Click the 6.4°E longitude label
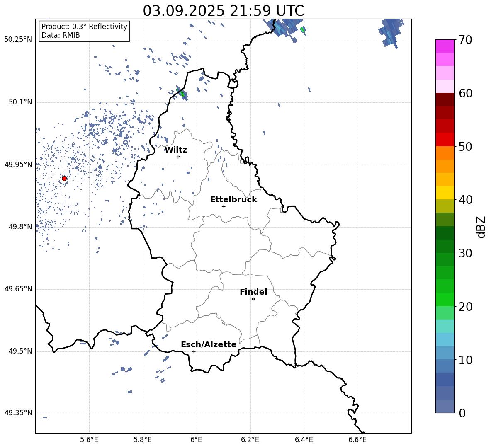The height and width of the screenshot is (448, 491). (x=304, y=440)
